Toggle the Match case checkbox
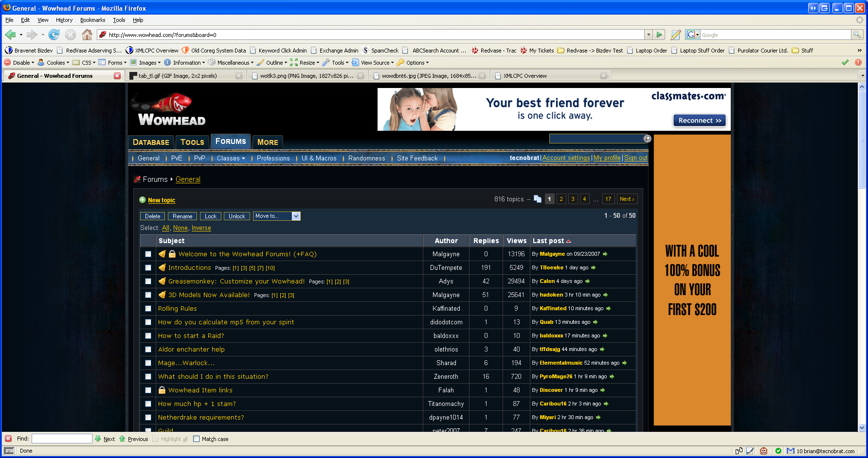The image size is (868, 458). click(196, 439)
